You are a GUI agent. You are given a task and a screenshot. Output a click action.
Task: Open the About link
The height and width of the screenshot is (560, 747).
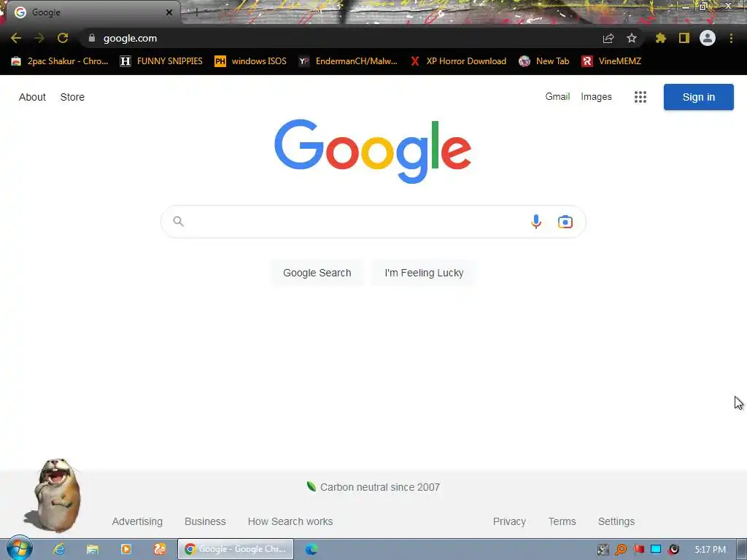click(x=32, y=97)
